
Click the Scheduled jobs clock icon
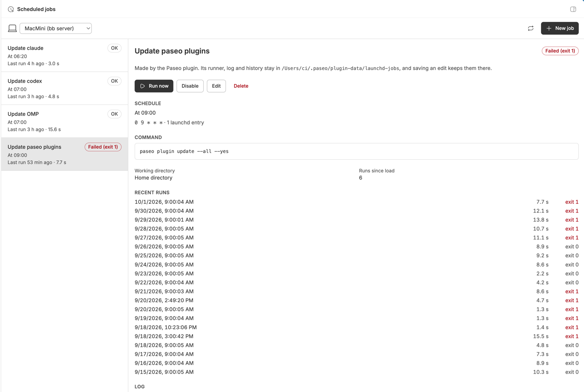11,9
